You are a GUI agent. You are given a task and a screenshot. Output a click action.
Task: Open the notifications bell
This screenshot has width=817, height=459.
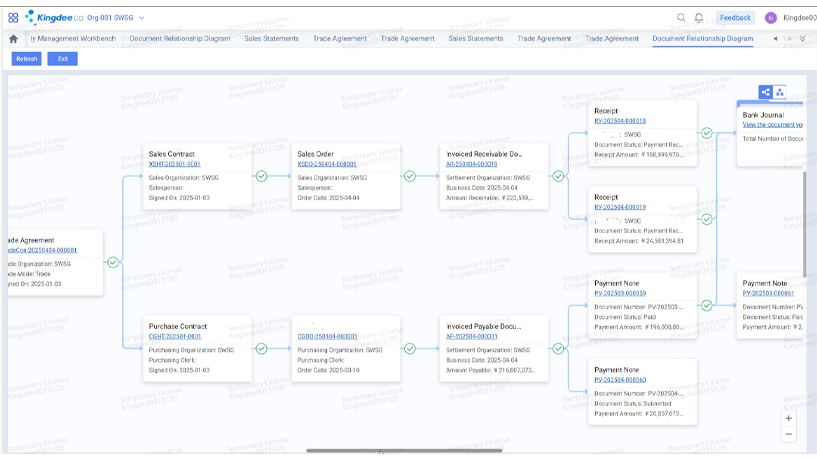tap(699, 18)
